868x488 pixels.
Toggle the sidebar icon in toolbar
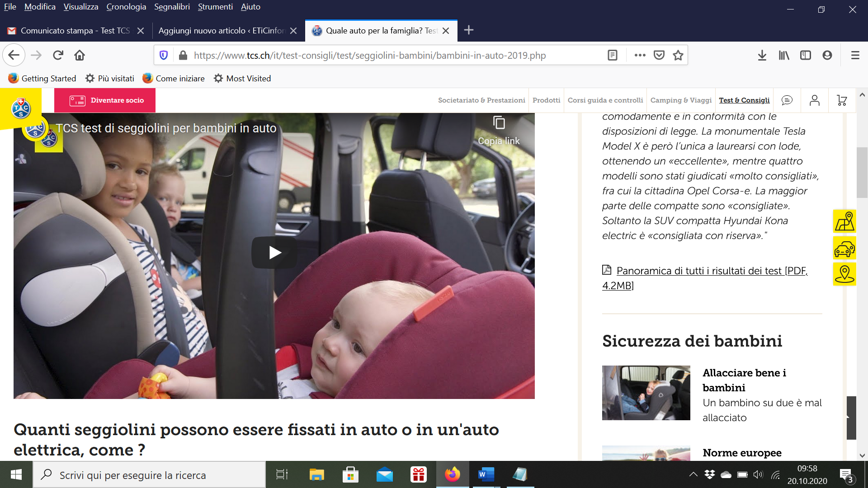click(806, 55)
